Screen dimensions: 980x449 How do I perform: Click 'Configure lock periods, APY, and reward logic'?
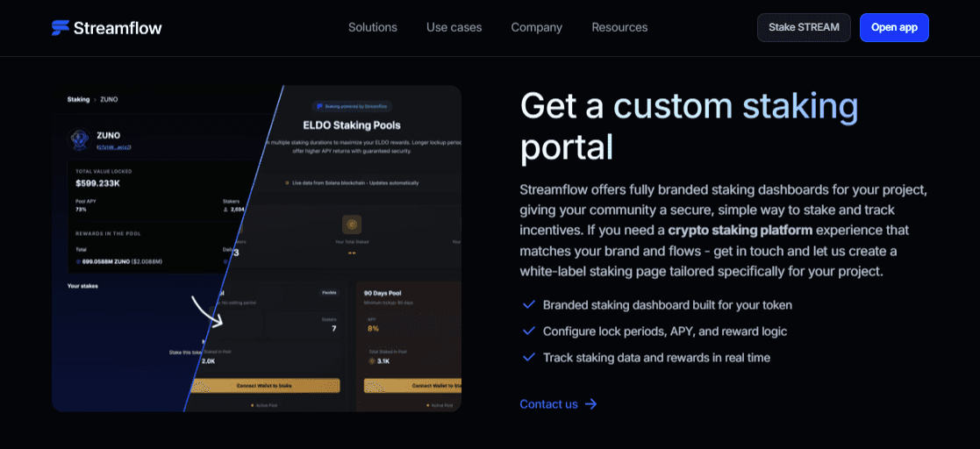pyautogui.click(x=664, y=331)
